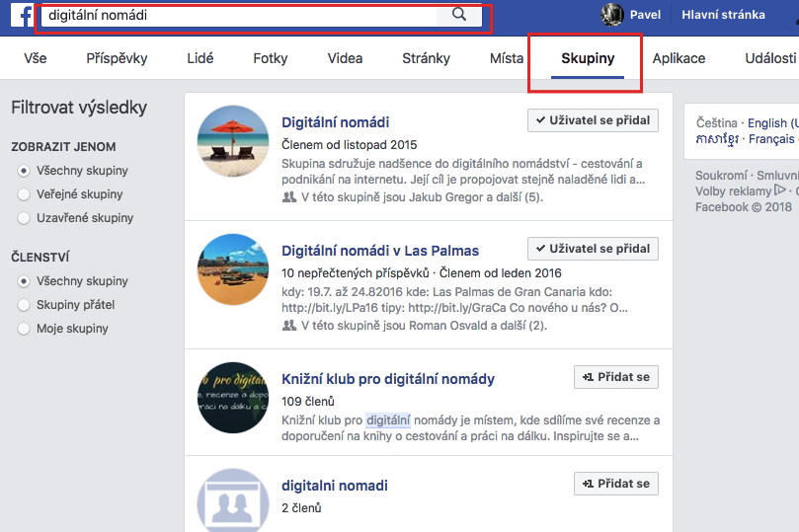The width and height of the screenshot is (799, 532).
Task: Open digitalni nomadi default group thumbnail
Action: click(233, 500)
